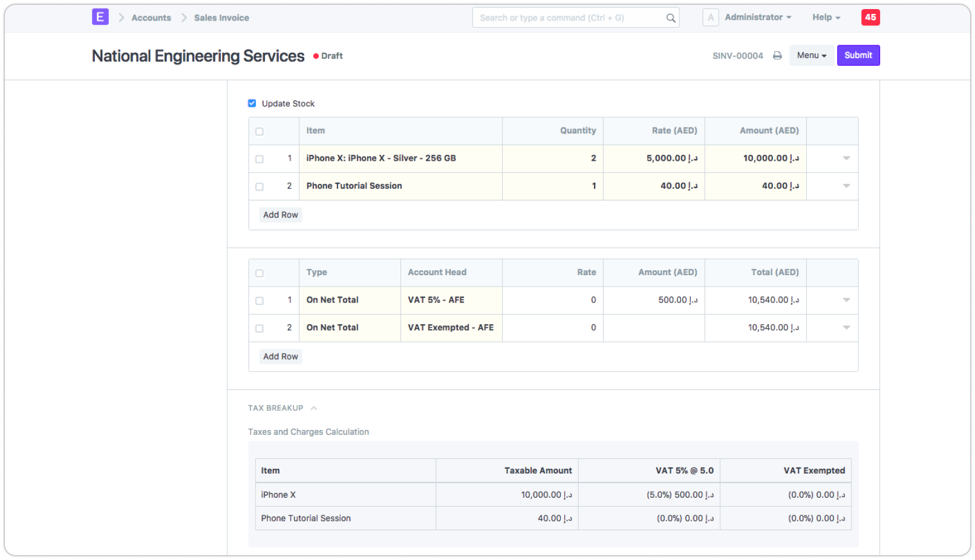975x560 pixels.
Task: Open the 45 notifications badge
Action: pos(870,18)
